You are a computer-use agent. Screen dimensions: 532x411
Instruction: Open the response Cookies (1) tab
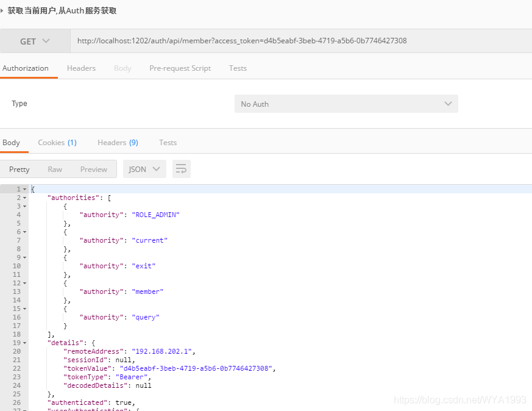[57, 143]
